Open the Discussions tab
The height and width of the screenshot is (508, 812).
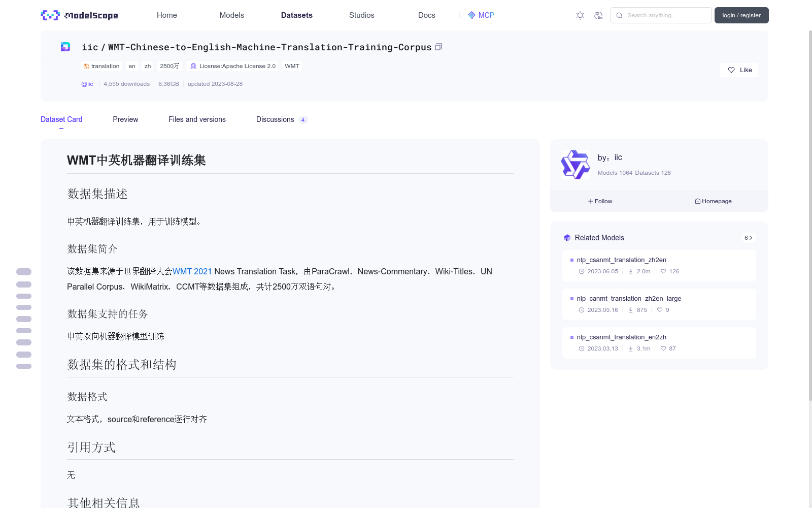282,119
